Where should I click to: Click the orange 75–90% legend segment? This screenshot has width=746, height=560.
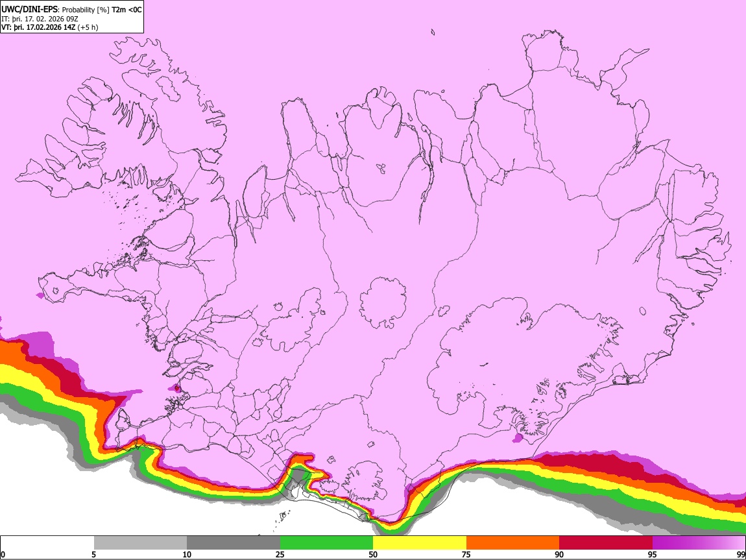point(512,543)
